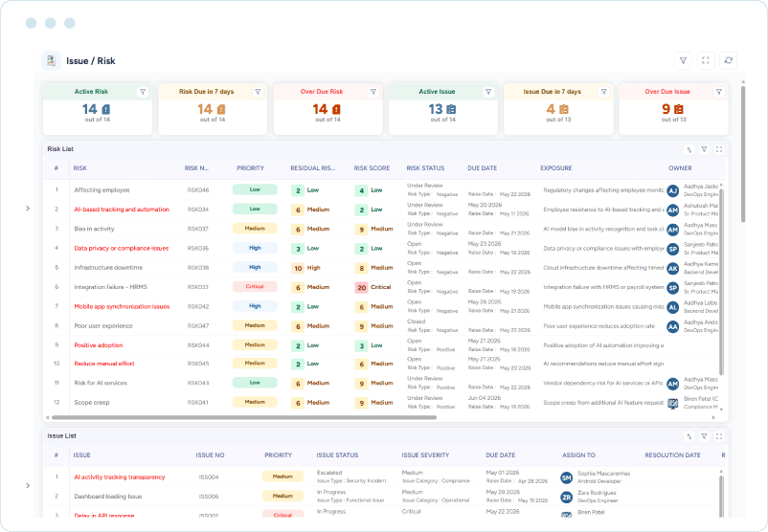Open the Data privacy or compliance issues risk
The image size is (768, 532).
click(x=121, y=248)
